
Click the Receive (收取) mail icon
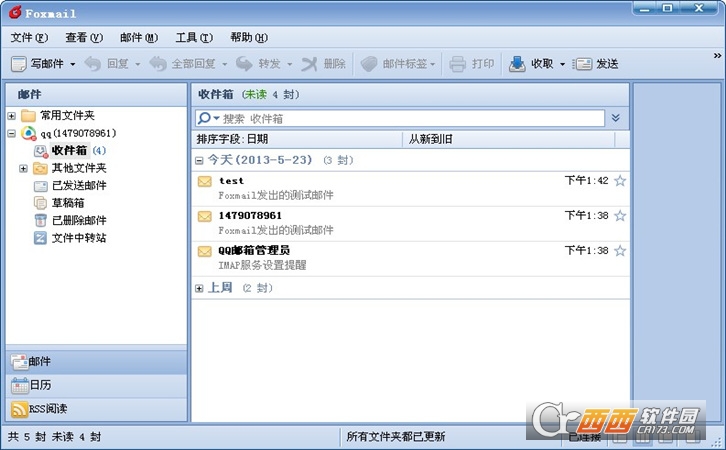point(517,64)
